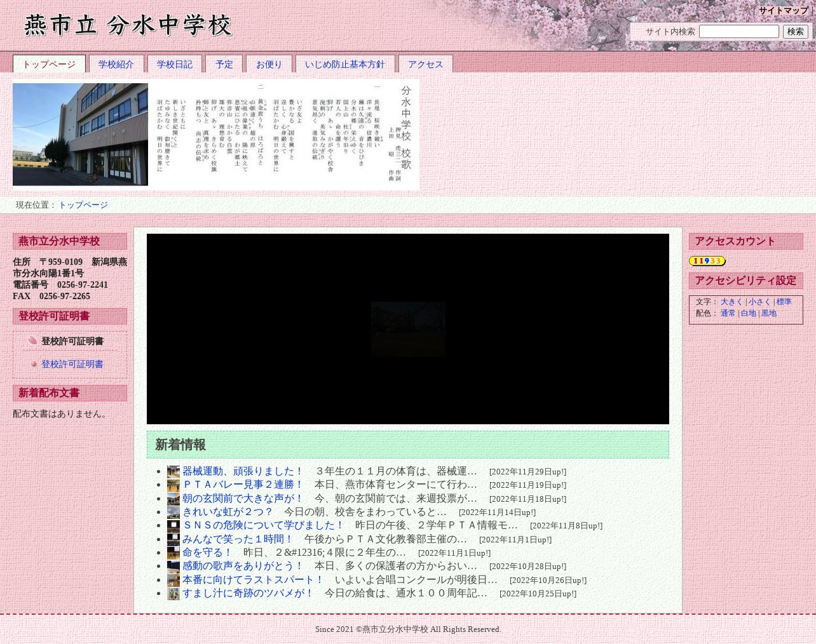The width and height of the screenshot is (816, 644).
Task: Click thumbnail icon for 感動の歌声 article
Action: [x=173, y=567]
